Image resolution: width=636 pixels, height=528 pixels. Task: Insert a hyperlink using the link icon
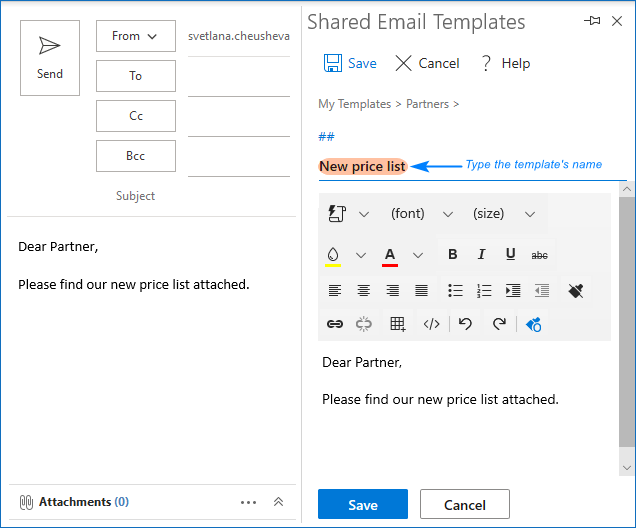(335, 324)
